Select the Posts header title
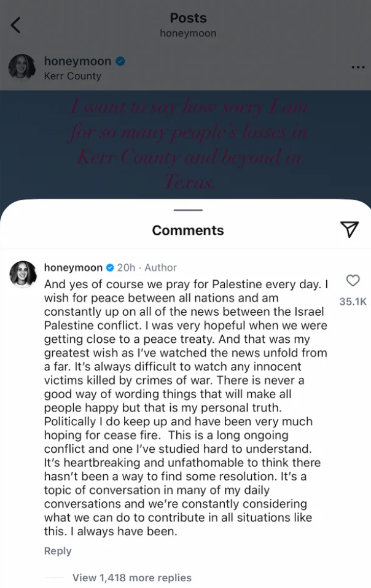Viewport: 371px width, 588px height. pos(188,18)
